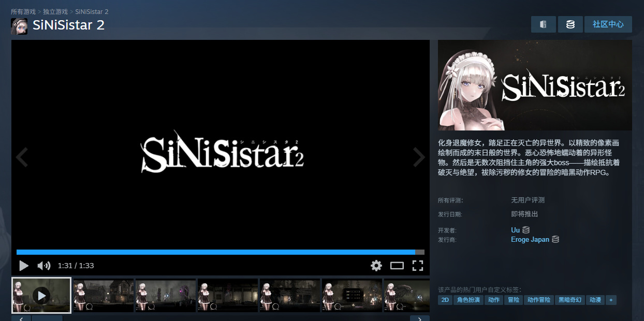This screenshot has width=644, height=321.
Task: Click the 1:31 / 1:33 time display
Action: pos(76,266)
